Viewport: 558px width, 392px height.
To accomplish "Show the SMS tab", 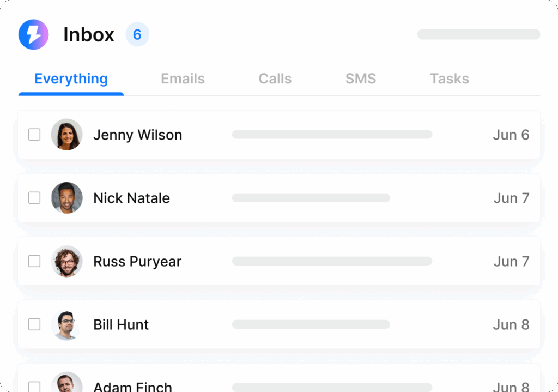I will pos(361,79).
